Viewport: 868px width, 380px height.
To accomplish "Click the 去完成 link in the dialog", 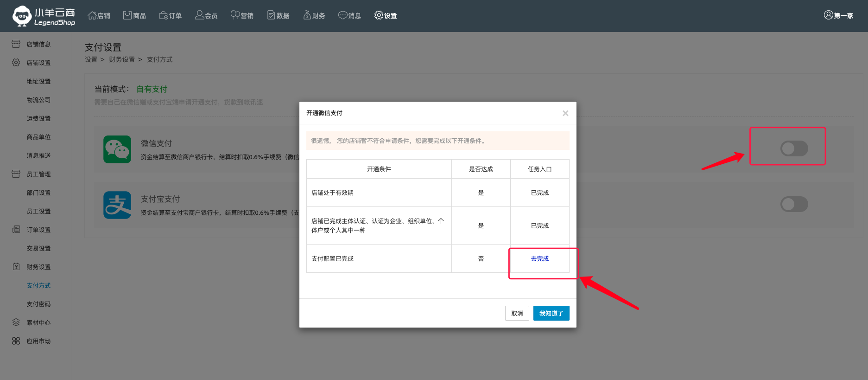I will 539,258.
